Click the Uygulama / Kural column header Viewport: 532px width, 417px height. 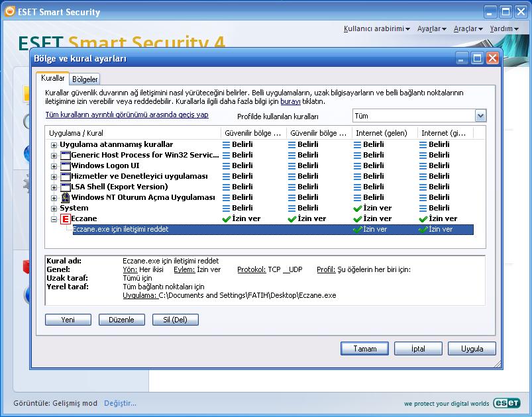click(133, 133)
